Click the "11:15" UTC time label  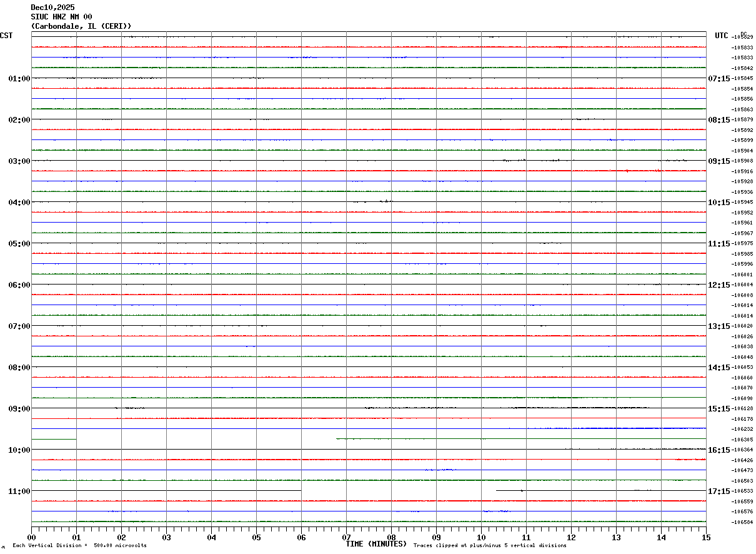719,243
